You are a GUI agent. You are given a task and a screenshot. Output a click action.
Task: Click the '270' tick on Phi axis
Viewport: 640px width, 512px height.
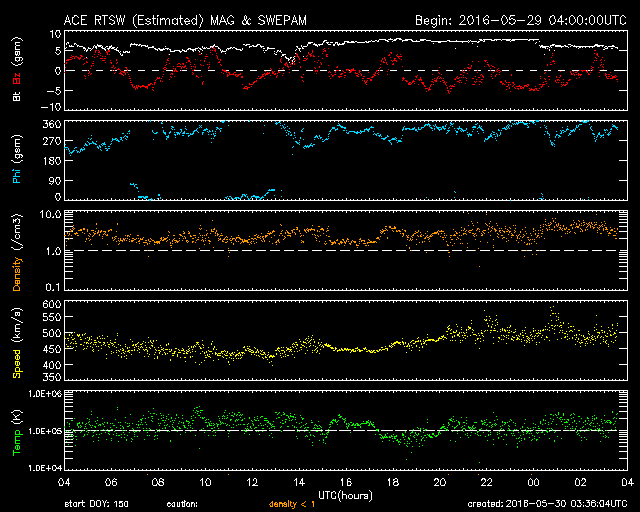pos(52,142)
